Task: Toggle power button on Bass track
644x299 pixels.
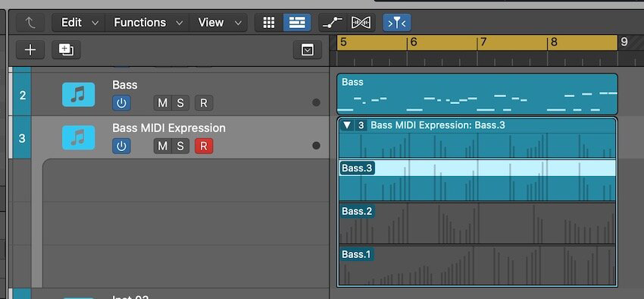Action: click(121, 102)
